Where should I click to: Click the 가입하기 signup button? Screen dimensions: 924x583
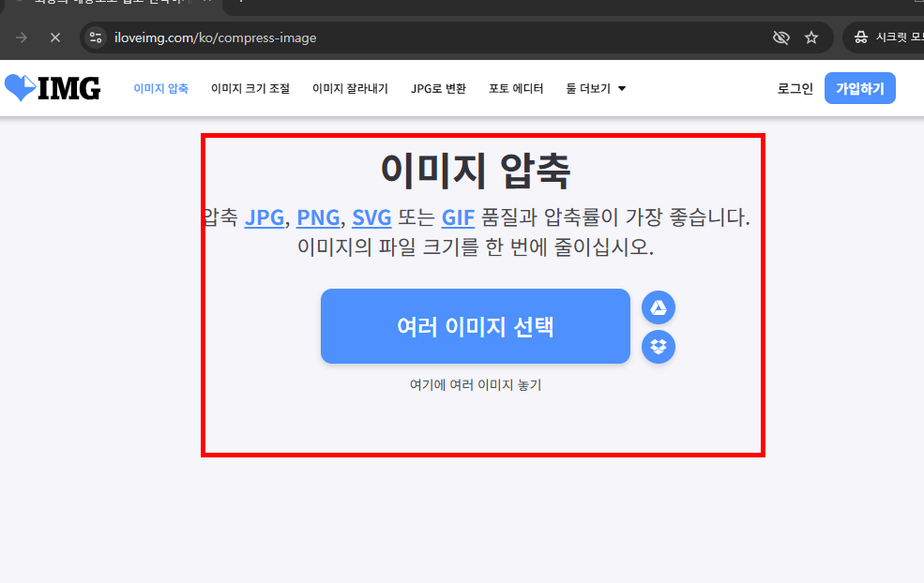click(x=859, y=87)
